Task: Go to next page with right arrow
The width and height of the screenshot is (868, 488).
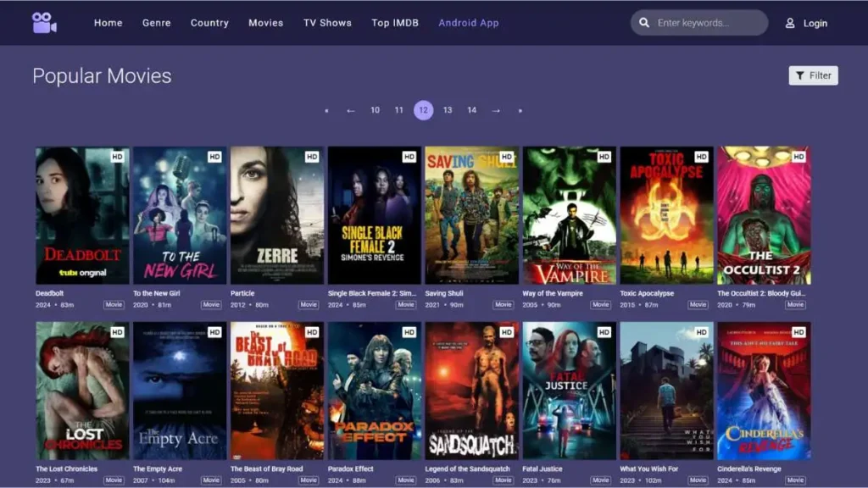Action: click(x=496, y=111)
